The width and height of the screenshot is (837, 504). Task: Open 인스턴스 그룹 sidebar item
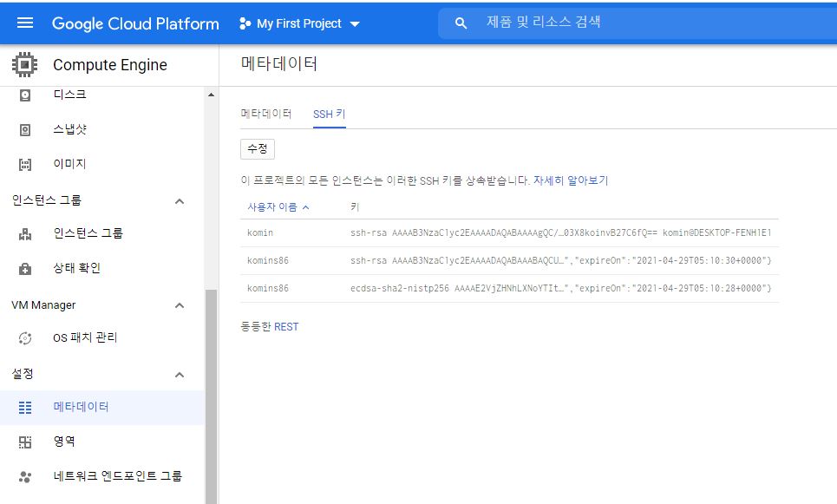point(88,233)
